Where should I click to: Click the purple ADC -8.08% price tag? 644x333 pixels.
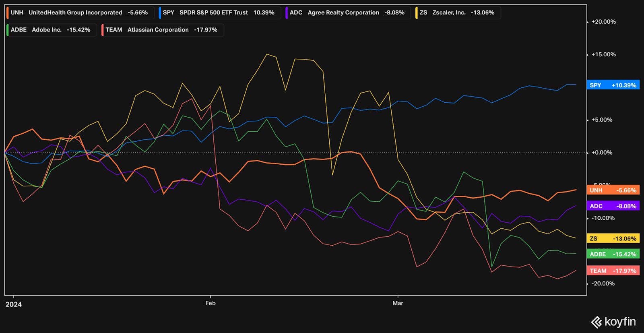[x=613, y=206]
